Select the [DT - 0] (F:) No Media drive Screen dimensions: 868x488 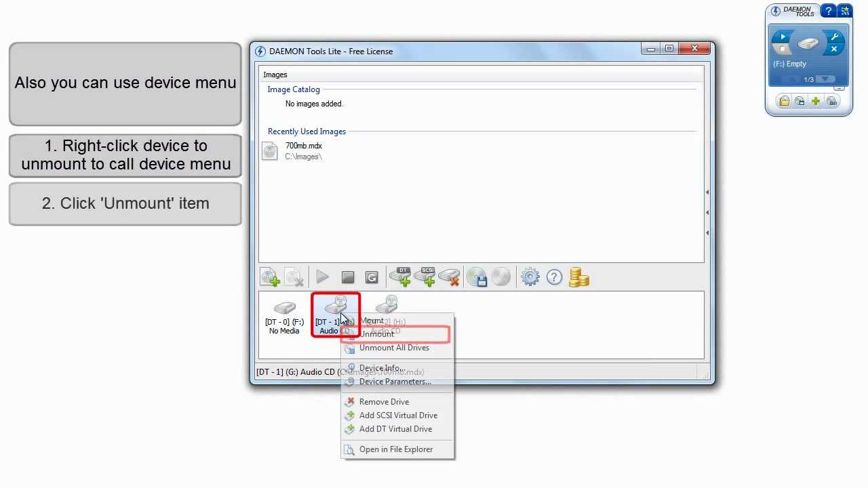(x=284, y=317)
